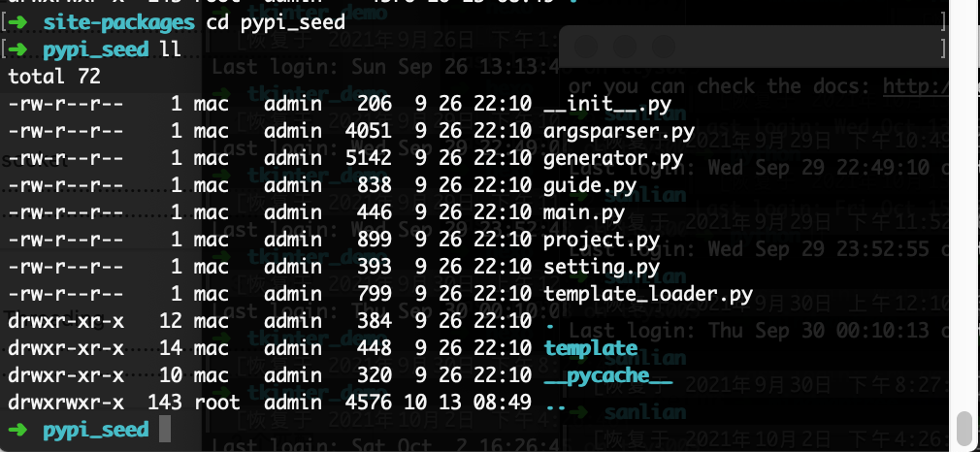The height and width of the screenshot is (452, 980).
Task: Click the "ll" command after pypi_seed
Action: tap(171, 49)
